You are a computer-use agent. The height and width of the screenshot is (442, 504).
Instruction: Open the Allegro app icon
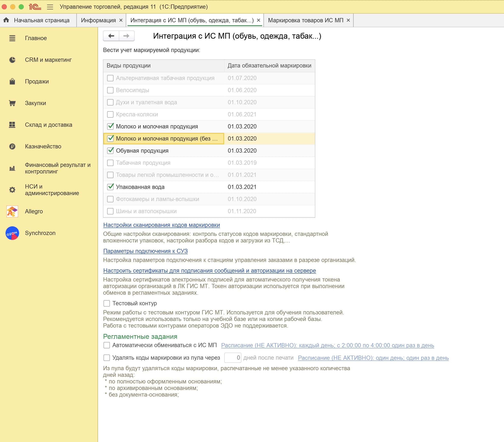12,211
